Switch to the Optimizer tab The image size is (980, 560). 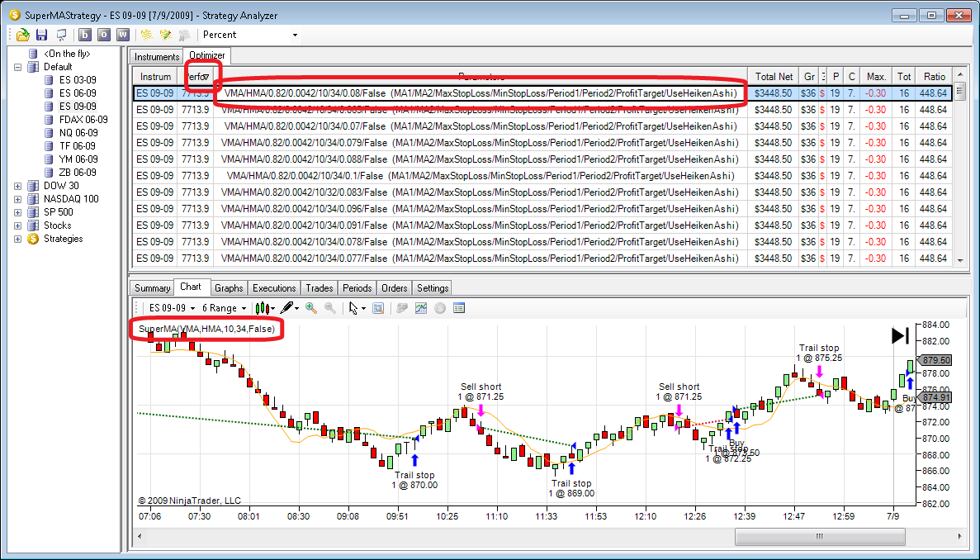207,55
